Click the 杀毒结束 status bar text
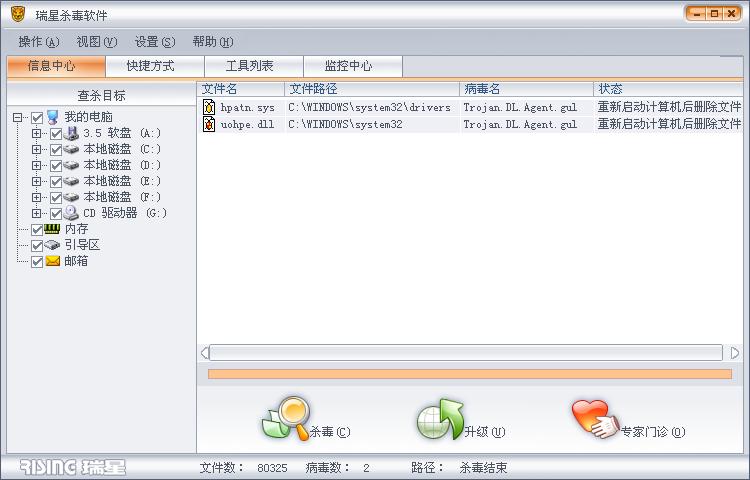The width and height of the screenshot is (750, 480). (483, 468)
